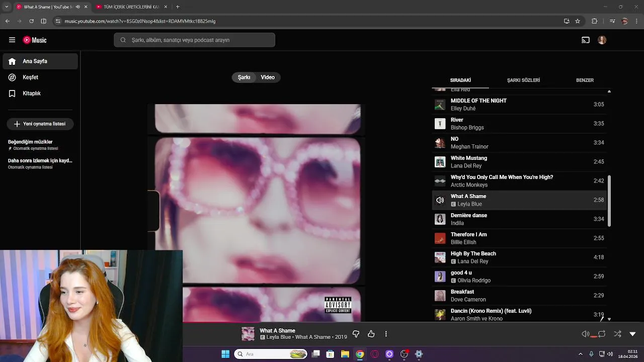Mute the What A Shame browser tab audio
The height and width of the screenshot is (362, 644).
coord(77,7)
